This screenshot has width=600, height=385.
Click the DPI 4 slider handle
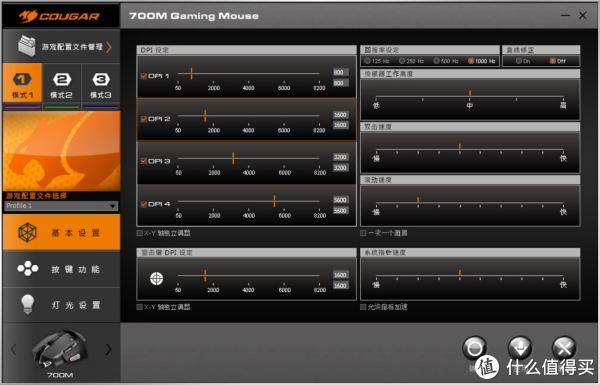(x=275, y=201)
